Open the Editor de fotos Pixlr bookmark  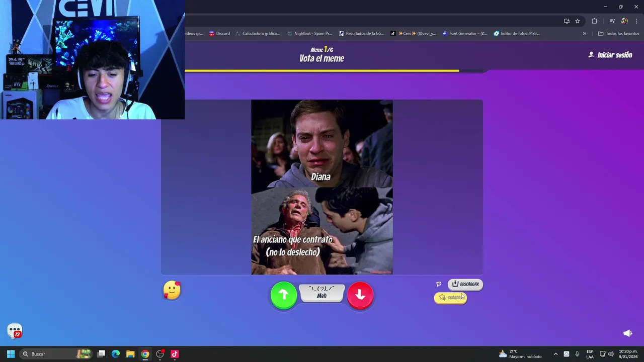(517, 34)
